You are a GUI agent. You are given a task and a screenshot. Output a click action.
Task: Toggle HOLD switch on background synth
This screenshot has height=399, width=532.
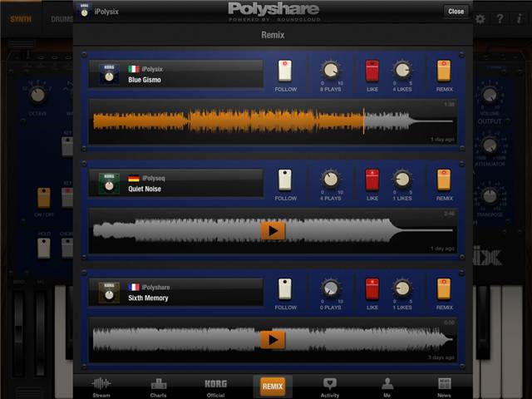pos(44,248)
